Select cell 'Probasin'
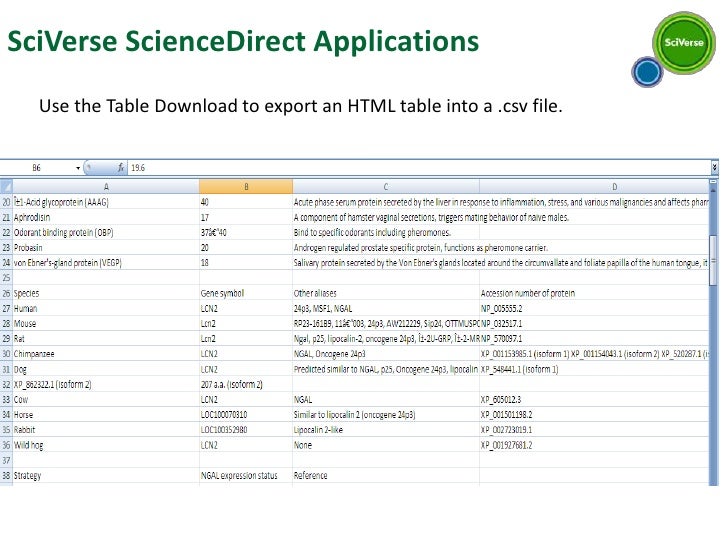 [106, 248]
